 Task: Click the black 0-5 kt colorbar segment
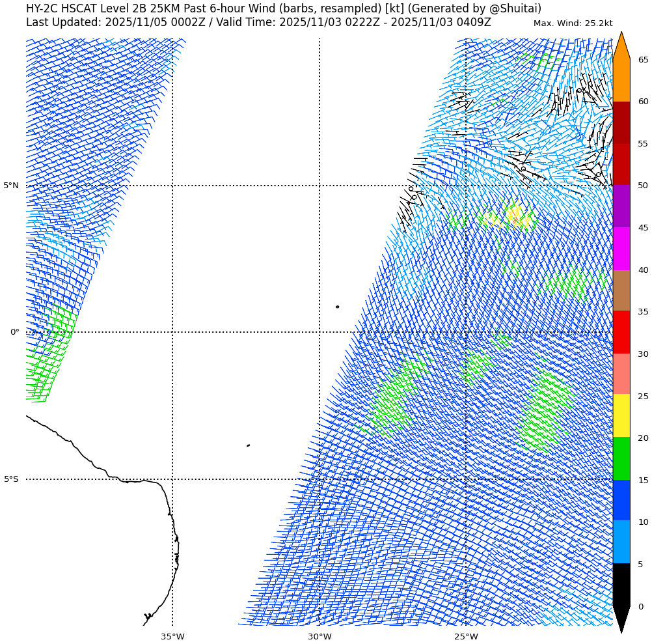(621, 584)
